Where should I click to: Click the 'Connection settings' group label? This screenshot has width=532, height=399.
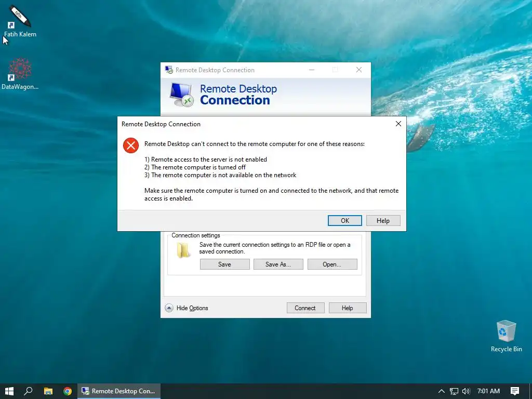pos(196,235)
